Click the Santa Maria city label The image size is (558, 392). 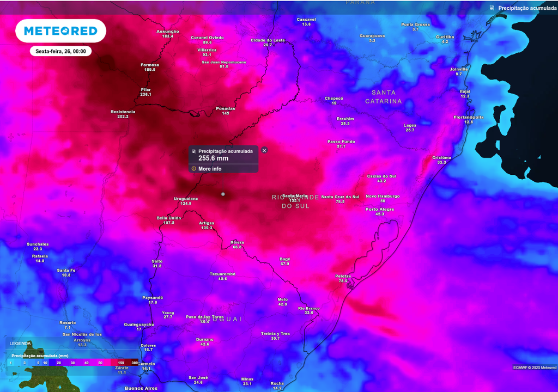(294, 195)
